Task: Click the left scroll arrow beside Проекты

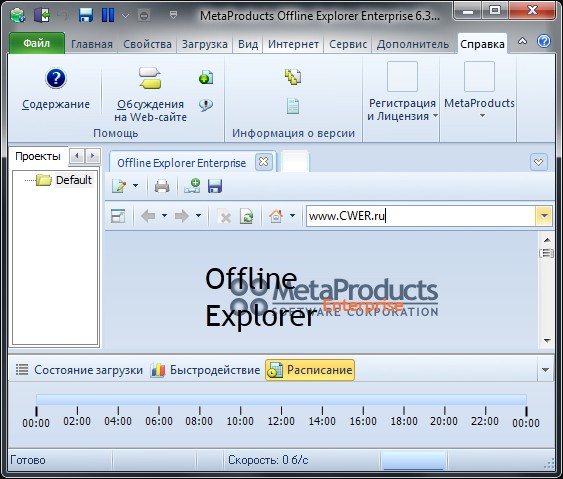Action: [x=77, y=156]
